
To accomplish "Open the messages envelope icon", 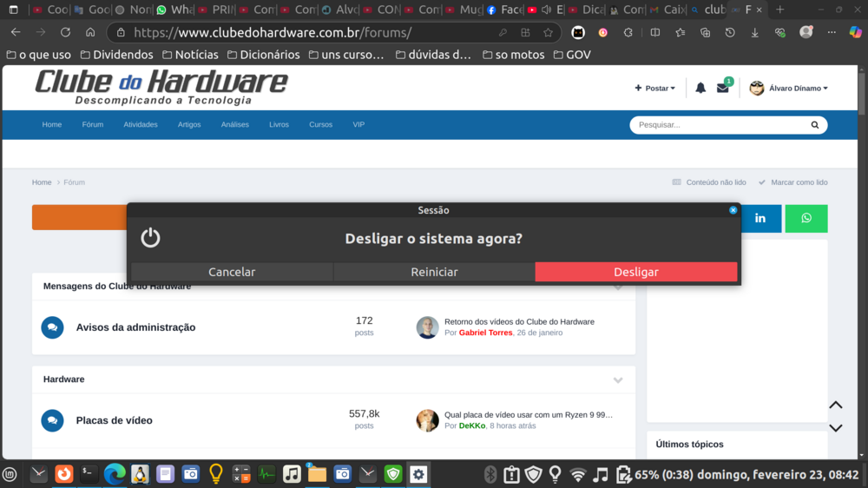I will [722, 88].
